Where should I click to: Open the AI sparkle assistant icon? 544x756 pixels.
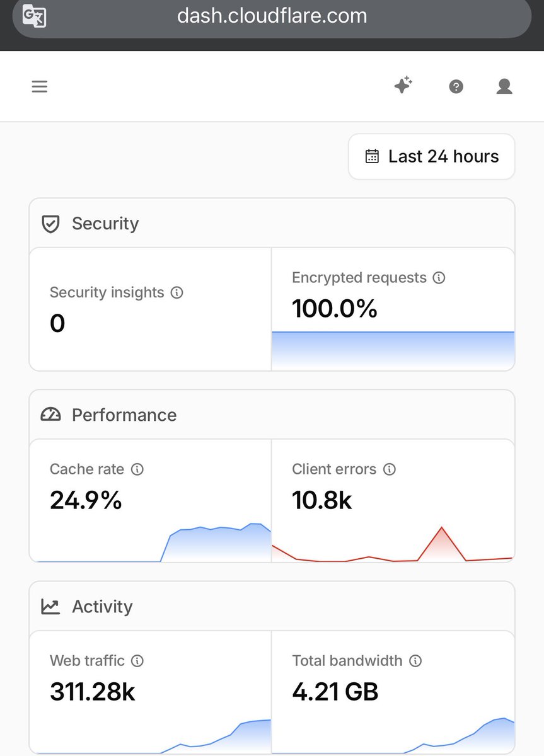click(x=403, y=85)
